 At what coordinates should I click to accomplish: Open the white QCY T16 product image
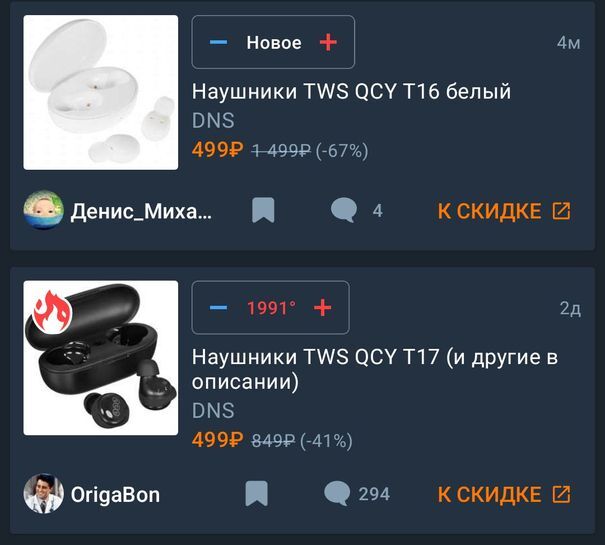pyautogui.click(x=101, y=92)
